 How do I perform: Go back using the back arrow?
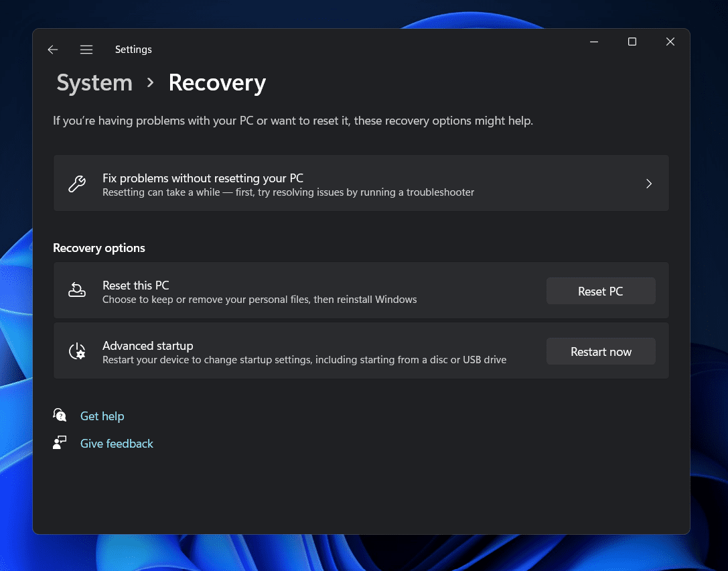(53, 50)
